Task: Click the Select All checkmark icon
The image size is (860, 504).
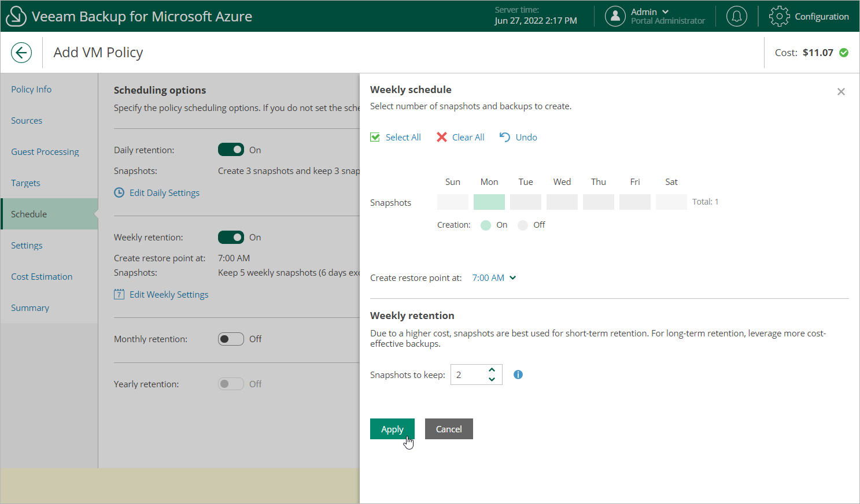Action: [375, 137]
